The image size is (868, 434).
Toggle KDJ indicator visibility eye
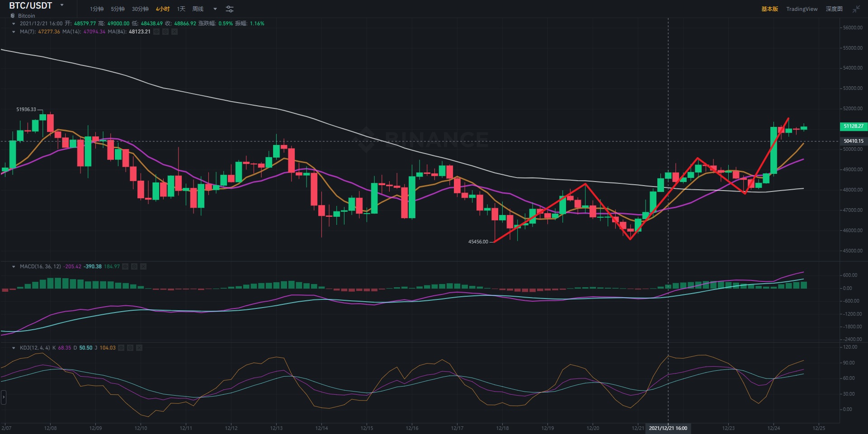tap(121, 348)
